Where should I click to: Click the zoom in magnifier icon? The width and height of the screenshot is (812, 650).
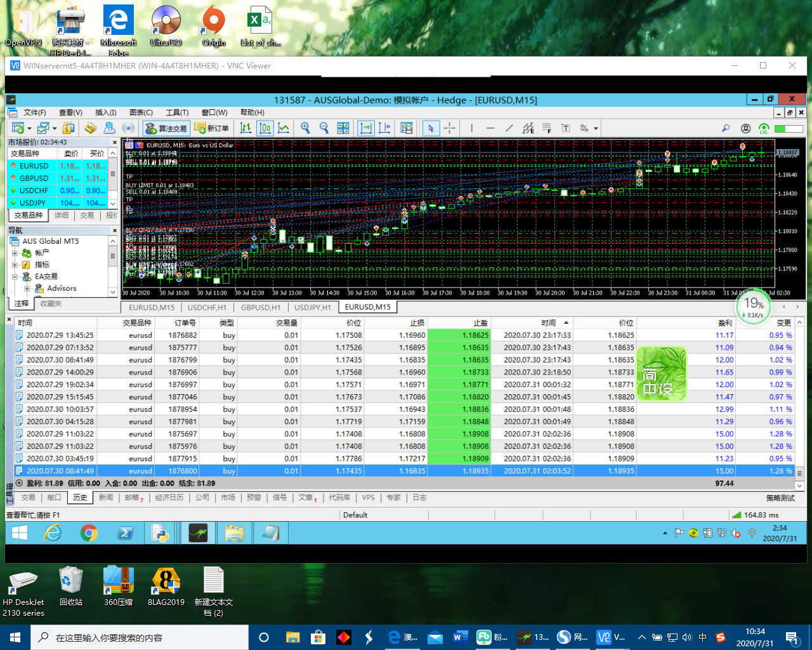[x=305, y=128]
